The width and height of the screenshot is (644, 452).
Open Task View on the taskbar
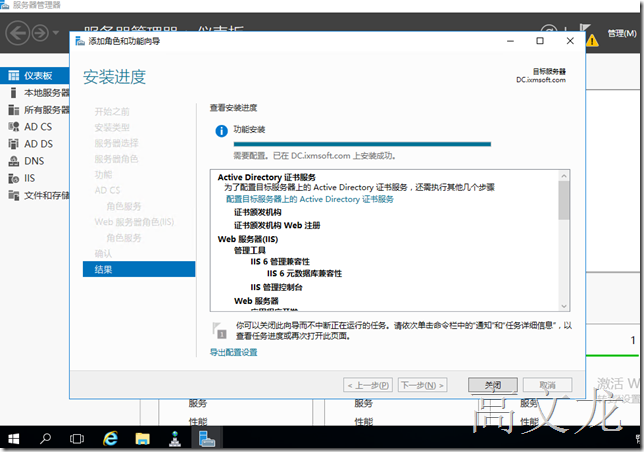point(76,438)
